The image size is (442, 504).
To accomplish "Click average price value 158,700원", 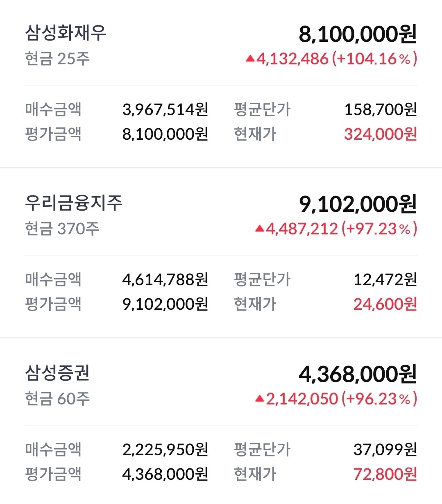I will click(x=380, y=109).
